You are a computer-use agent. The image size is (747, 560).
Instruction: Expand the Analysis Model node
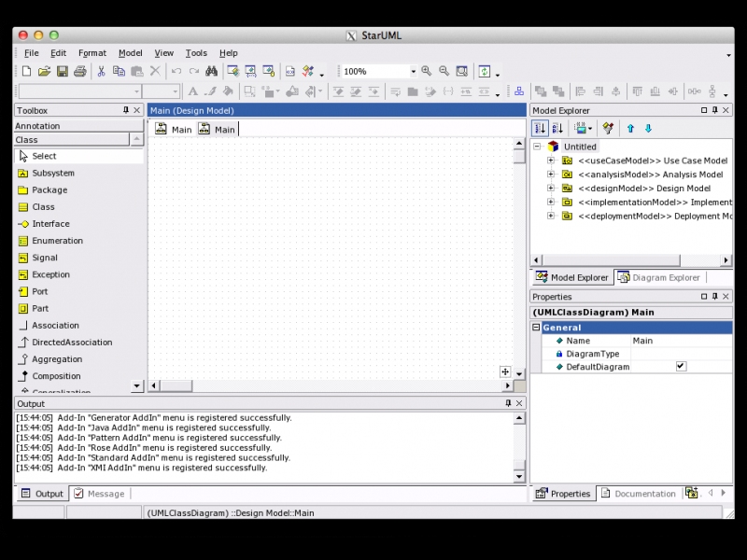point(551,175)
